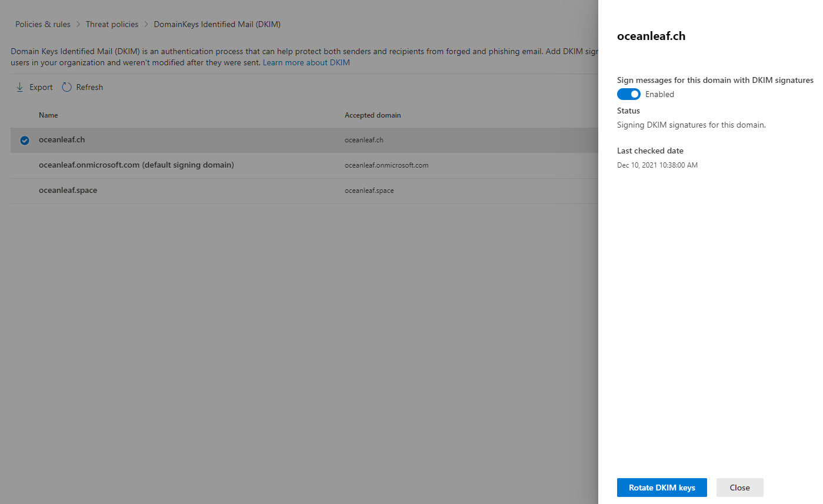Click the circular arrow of the Refresh control
This screenshot has width=823, height=504.
66,86
